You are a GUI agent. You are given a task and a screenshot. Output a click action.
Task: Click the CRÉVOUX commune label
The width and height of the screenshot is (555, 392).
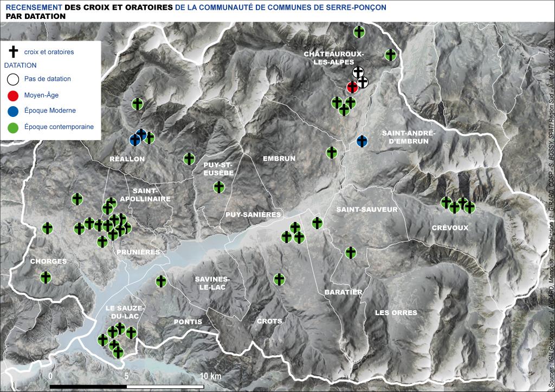450,228
